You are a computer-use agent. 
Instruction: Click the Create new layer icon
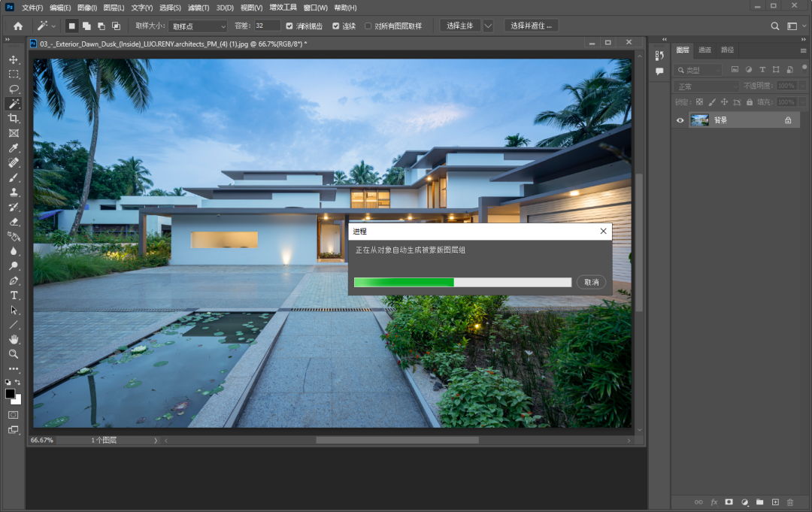click(x=775, y=502)
